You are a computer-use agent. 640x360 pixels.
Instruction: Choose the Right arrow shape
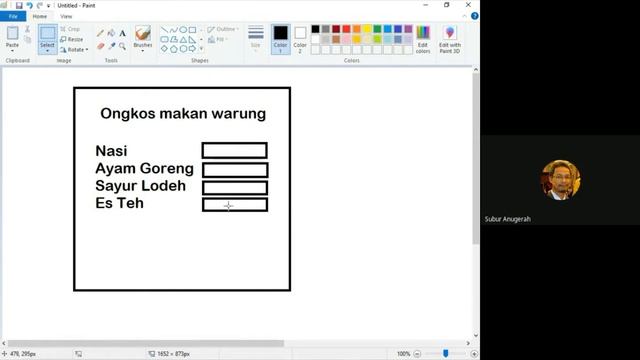(192, 49)
